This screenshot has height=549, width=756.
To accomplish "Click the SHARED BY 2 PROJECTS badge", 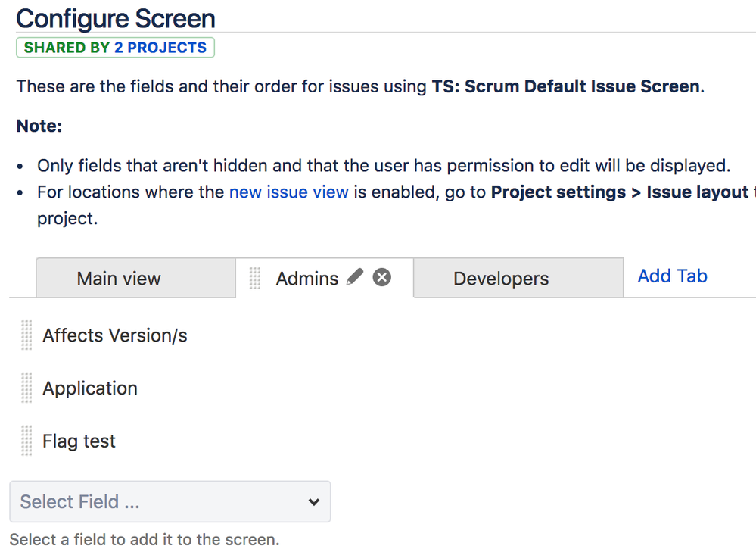I will [x=115, y=47].
